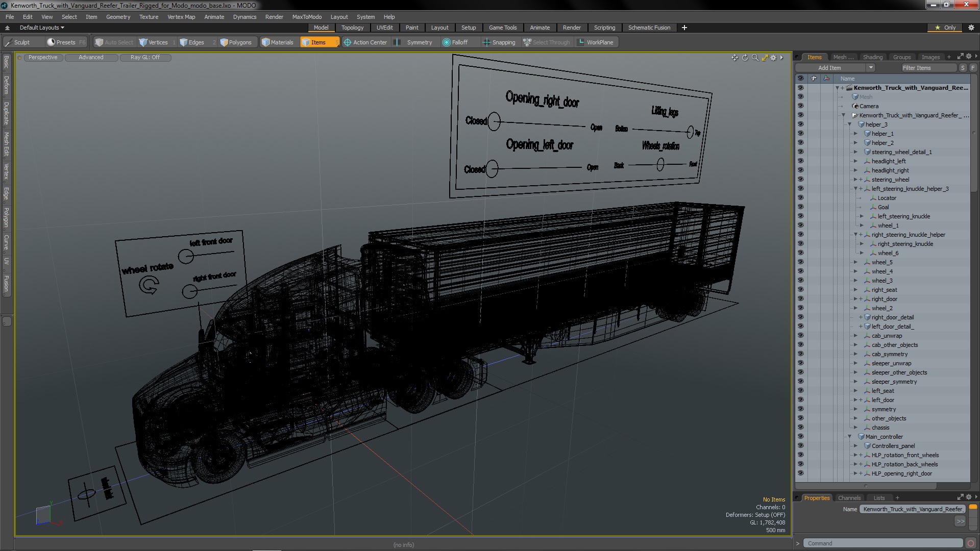
Task: Open the Texture menu
Action: tap(149, 17)
